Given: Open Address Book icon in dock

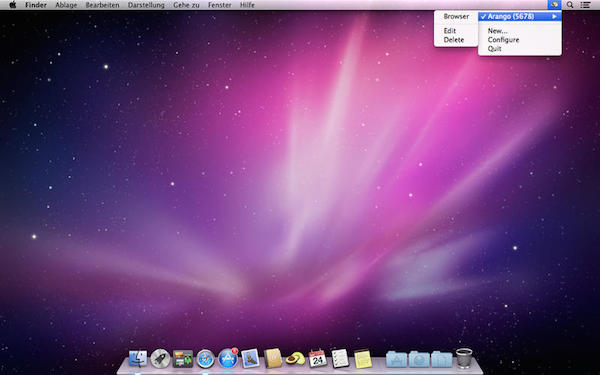Looking at the screenshot, I should pyautogui.click(x=273, y=359).
